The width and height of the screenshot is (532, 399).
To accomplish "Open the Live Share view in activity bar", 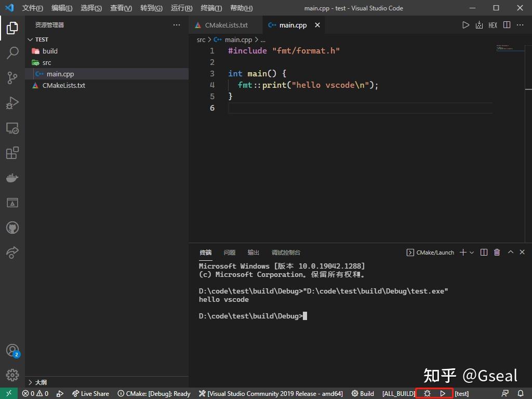I will tap(12, 252).
